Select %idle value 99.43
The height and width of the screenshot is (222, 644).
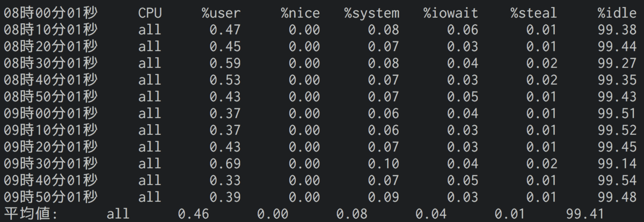(617, 97)
